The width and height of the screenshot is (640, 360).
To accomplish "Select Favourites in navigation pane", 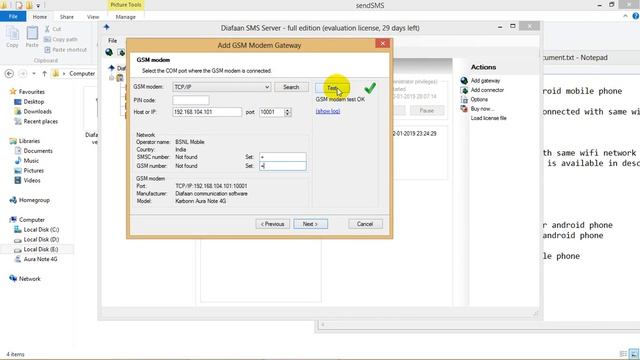I will 27,91.
